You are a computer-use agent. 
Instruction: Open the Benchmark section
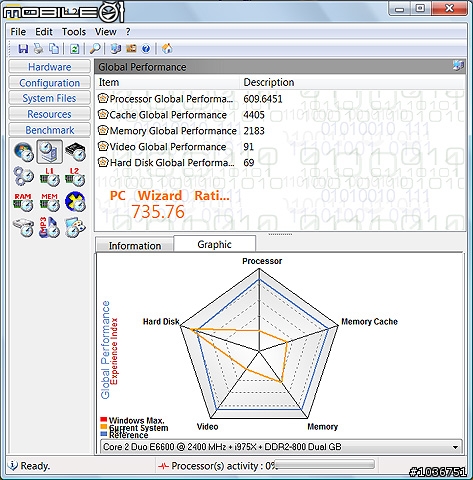click(49, 130)
